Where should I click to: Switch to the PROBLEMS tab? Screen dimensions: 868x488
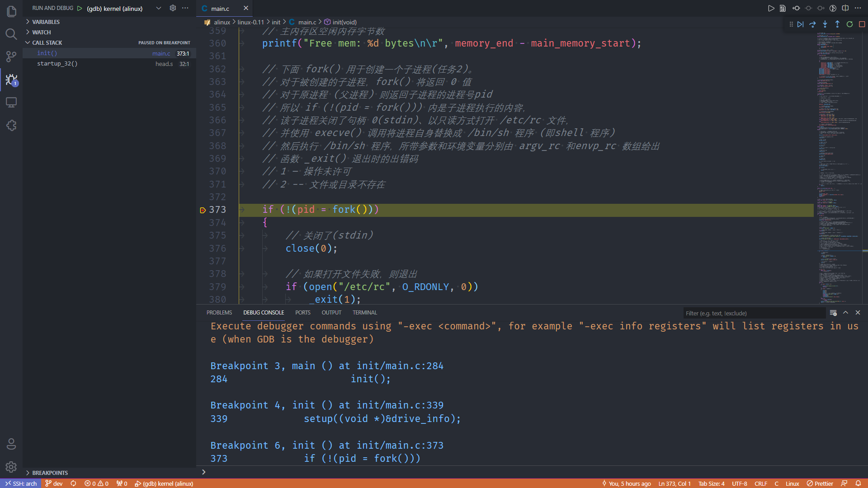coord(219,313)
